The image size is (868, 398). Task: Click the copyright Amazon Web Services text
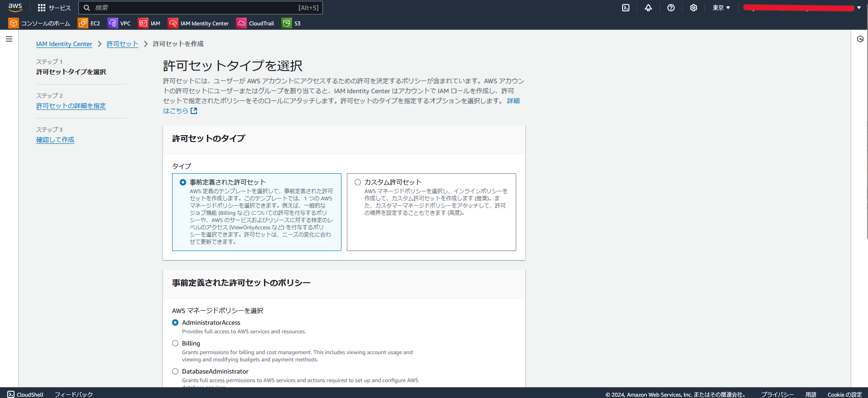tap(676, 394)
